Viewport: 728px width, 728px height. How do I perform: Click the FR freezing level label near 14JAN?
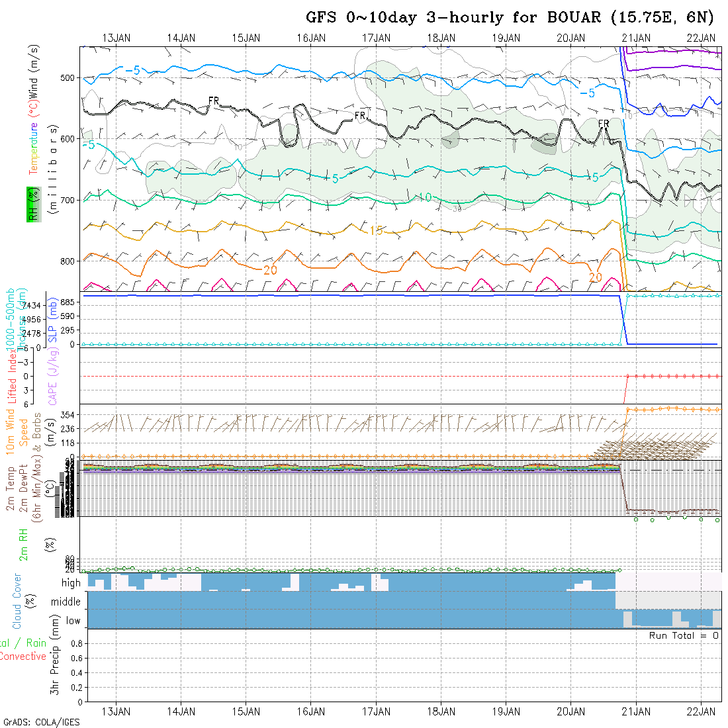[214, 101]
